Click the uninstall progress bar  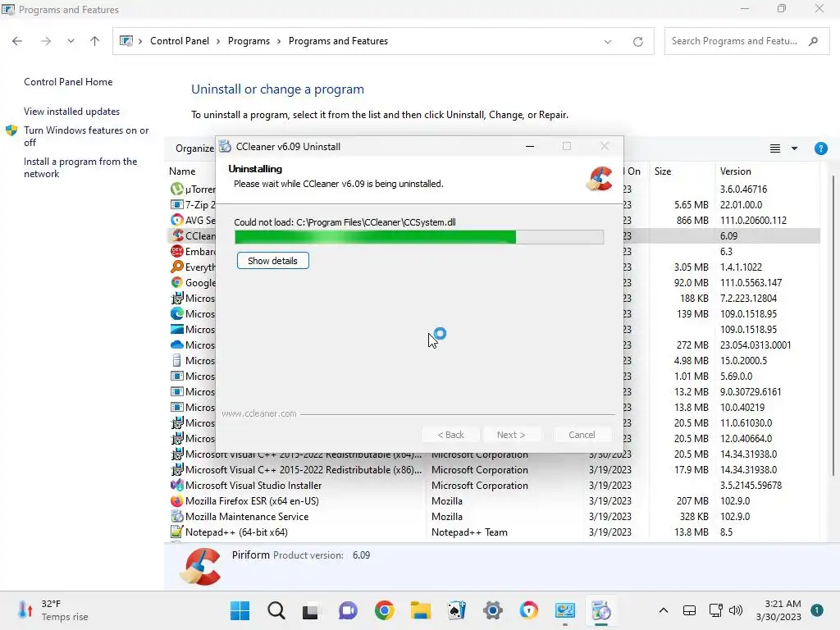click(419, 237)
